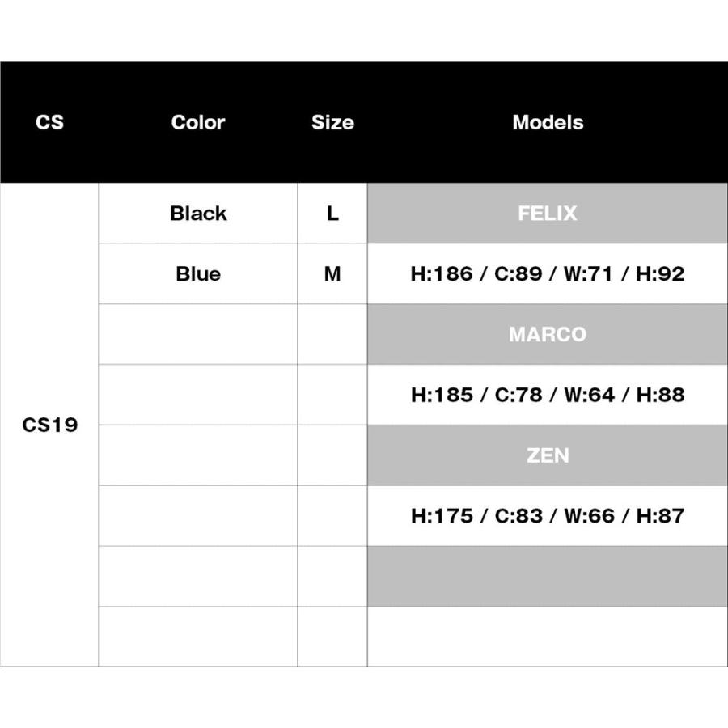Click the empty Color cell beside MARCO

tap(198, 334)
